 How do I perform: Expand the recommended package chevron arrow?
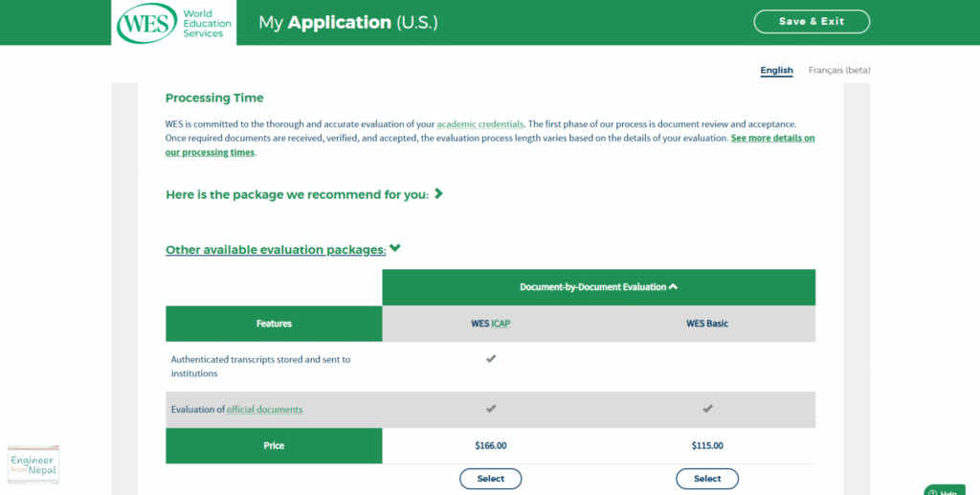[438, 193]
